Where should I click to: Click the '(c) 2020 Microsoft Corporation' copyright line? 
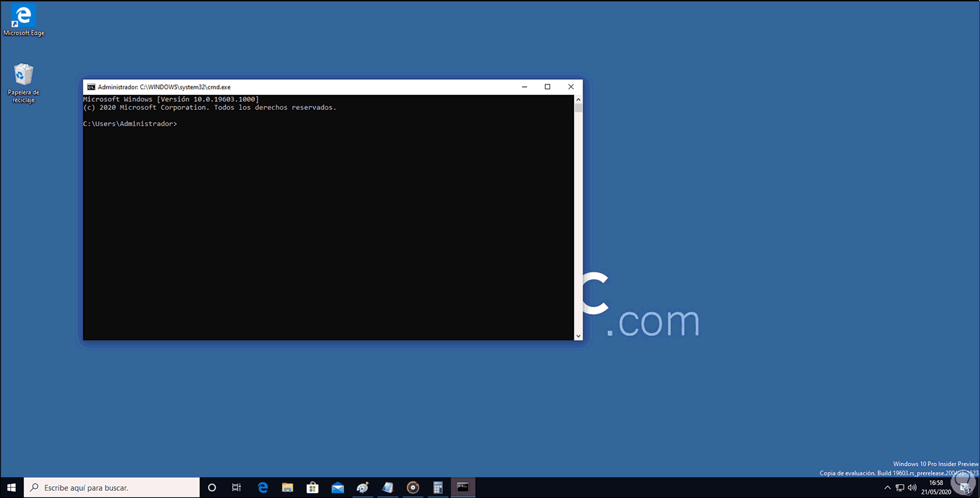coord(209,108)
